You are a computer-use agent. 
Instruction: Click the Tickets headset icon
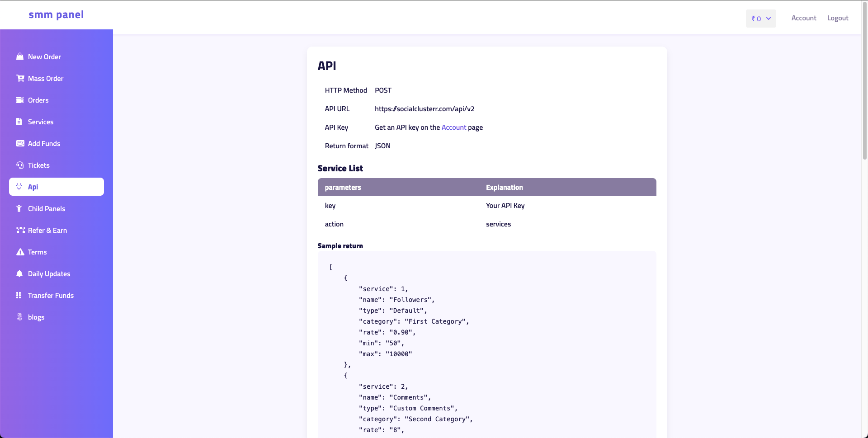pos(20,165)
